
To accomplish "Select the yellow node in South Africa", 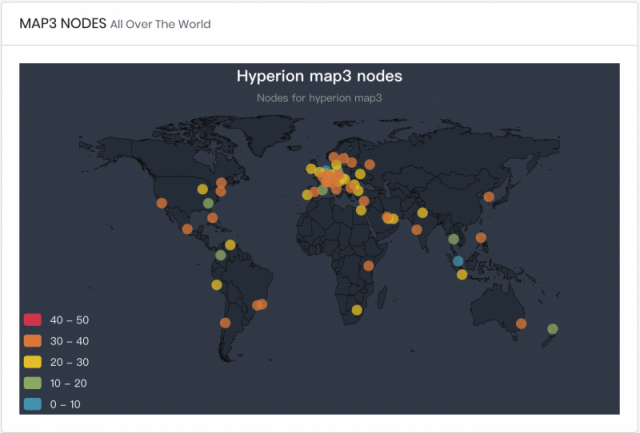I will (x=357, y=310).
